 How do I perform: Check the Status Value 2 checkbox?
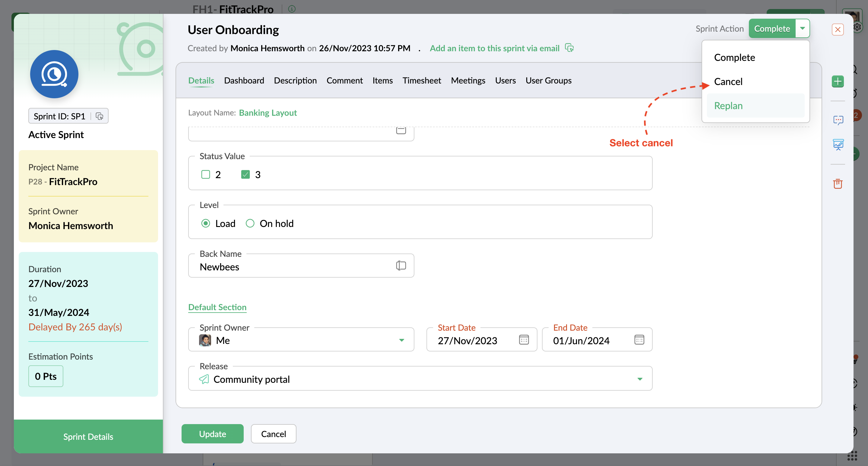click(206, 175)
